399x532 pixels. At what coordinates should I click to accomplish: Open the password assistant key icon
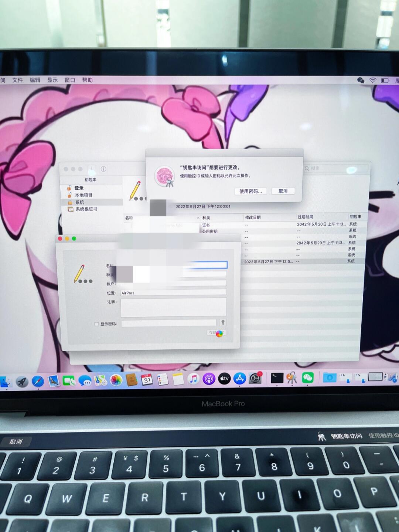pyautogui.click(x=223, y=322)
